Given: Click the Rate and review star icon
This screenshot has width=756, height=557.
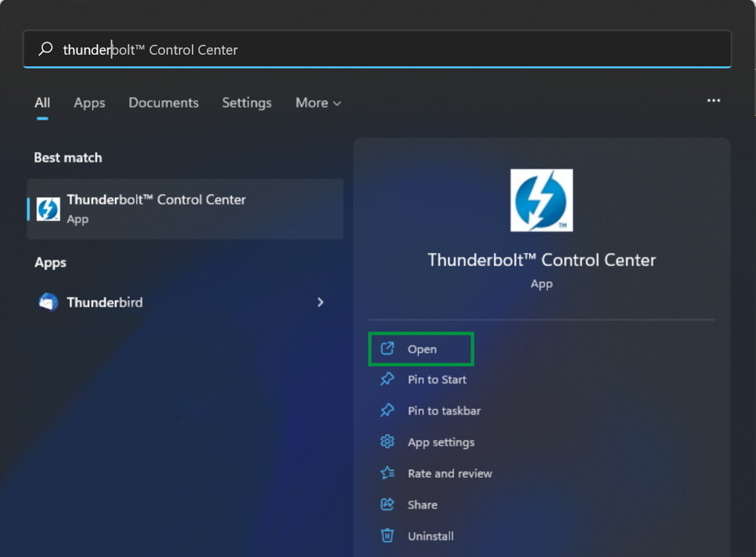Looking at the screenshot, I should [387, 473].
